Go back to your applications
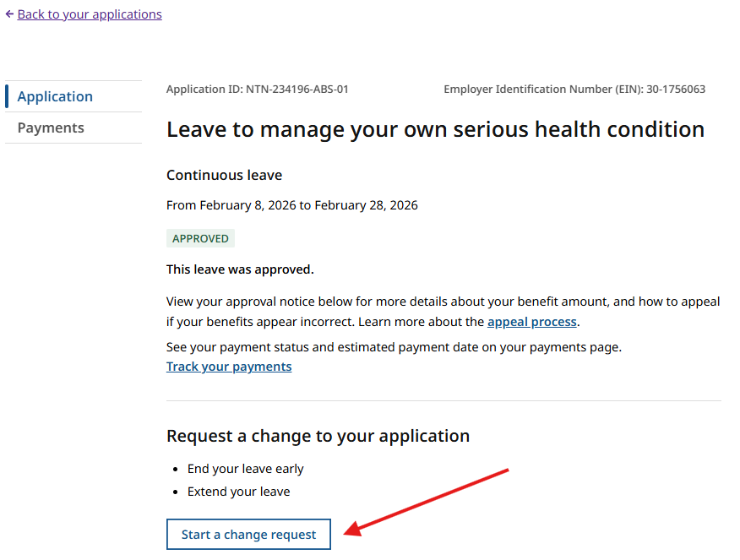 click(x=89, y=14)
